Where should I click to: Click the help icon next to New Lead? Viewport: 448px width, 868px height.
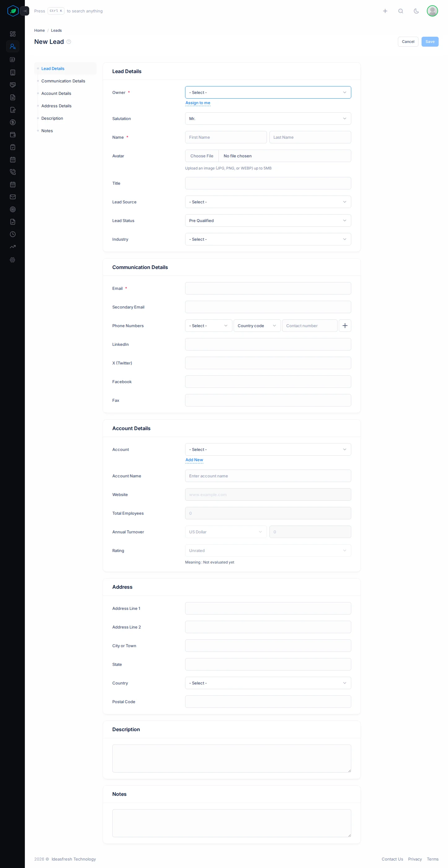click(x=69, y=42)
